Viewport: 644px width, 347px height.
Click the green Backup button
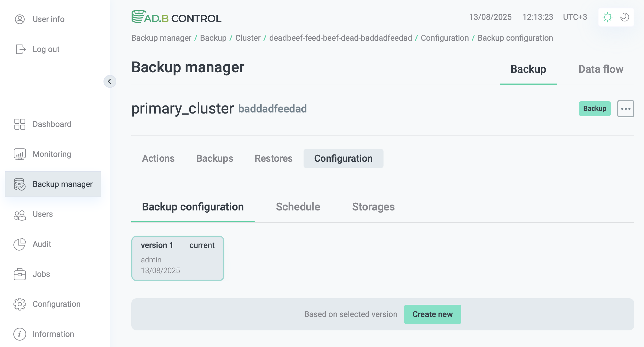click(x=595, y=109)
